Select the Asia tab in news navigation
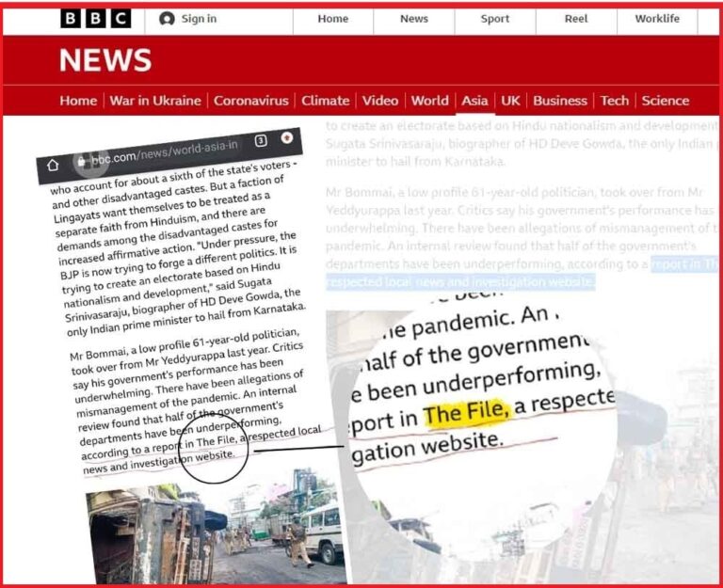This screenshot has width=723, height=588. coord(474,101)
